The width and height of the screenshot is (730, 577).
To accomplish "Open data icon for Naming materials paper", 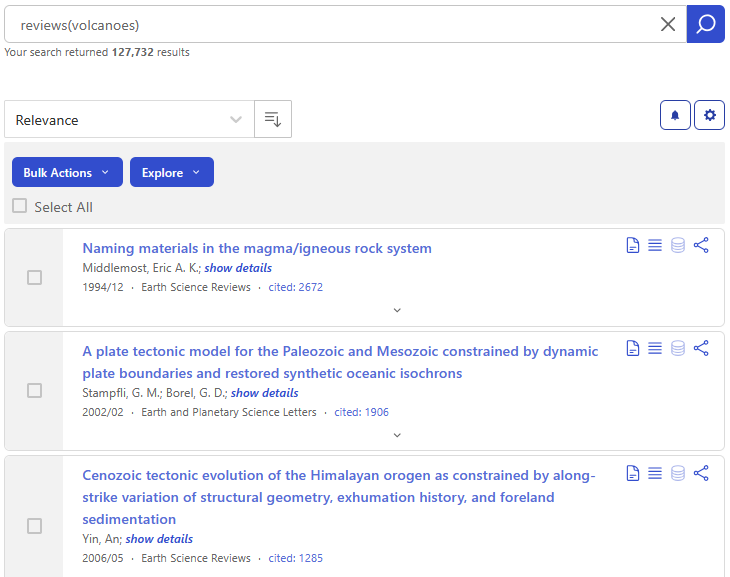I will point(678,245).
